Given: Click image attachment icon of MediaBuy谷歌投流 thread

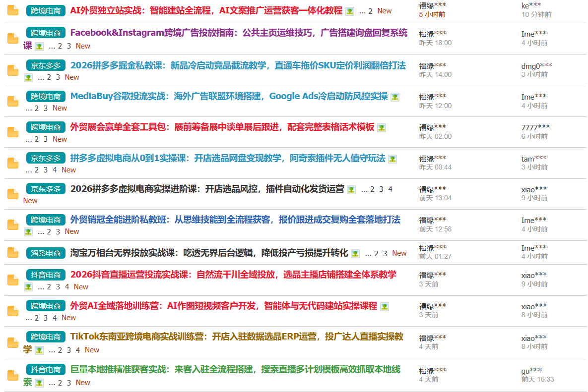Looking at the screenshot, I should pos(395,97).
